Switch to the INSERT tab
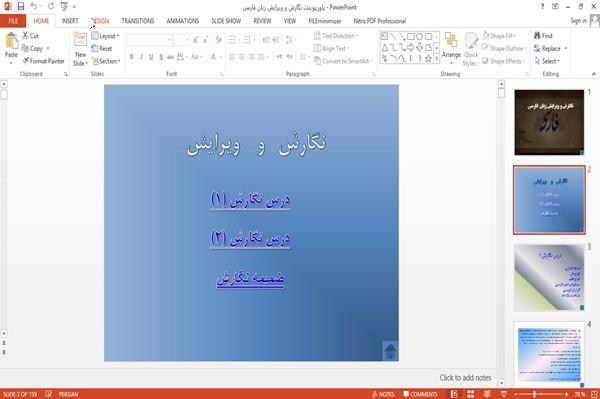Image resolution: width=600 pixels, height=399 pixels. (x=70, y=21)
